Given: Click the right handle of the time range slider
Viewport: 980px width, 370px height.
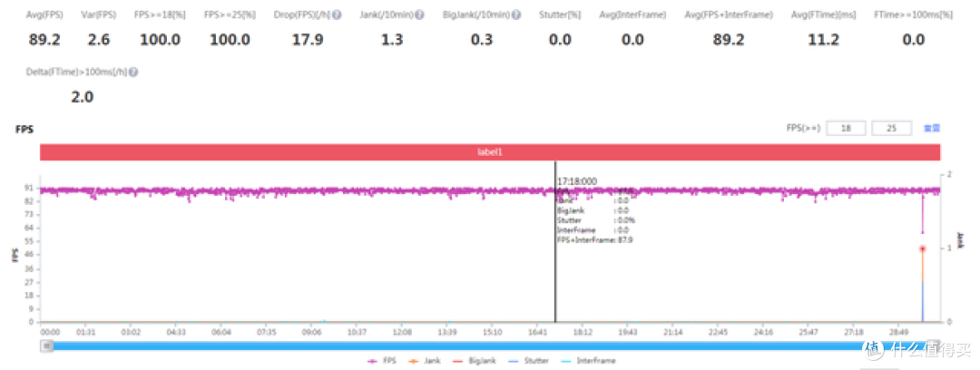Looking at the screenshot, I should 934,346.
